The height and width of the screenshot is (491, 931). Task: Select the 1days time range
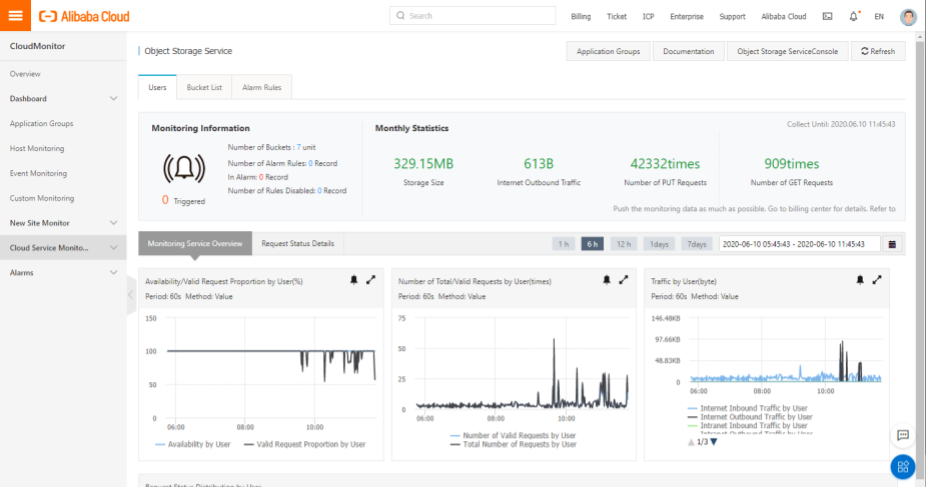coord(659,244)
